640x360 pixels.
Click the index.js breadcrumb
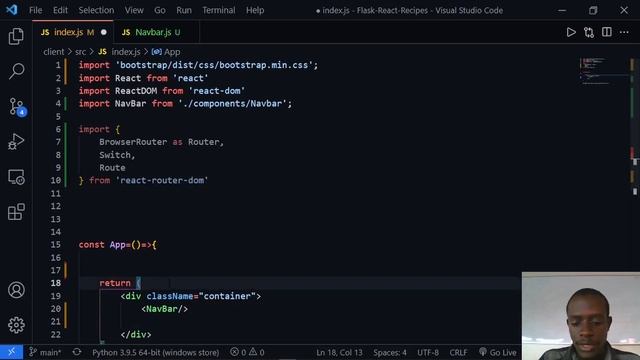point(119,52)
